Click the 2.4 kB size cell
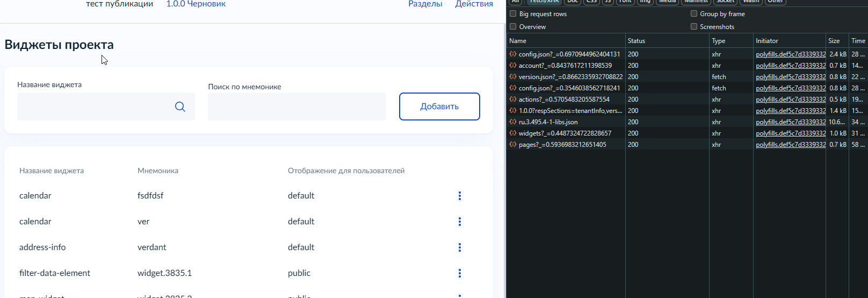Screen dimensions: 868x298 (x=837, y=54)
